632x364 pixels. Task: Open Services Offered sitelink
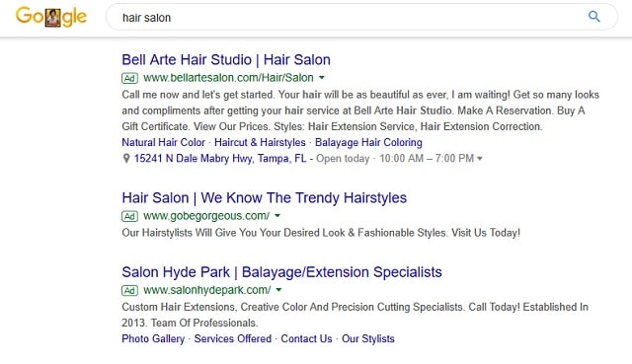coord(233,338)
